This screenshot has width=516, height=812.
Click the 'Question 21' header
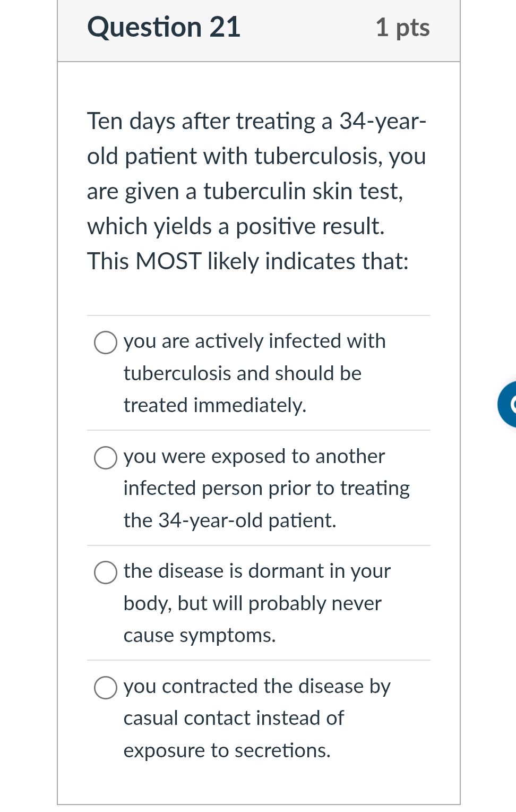(165, 27)
